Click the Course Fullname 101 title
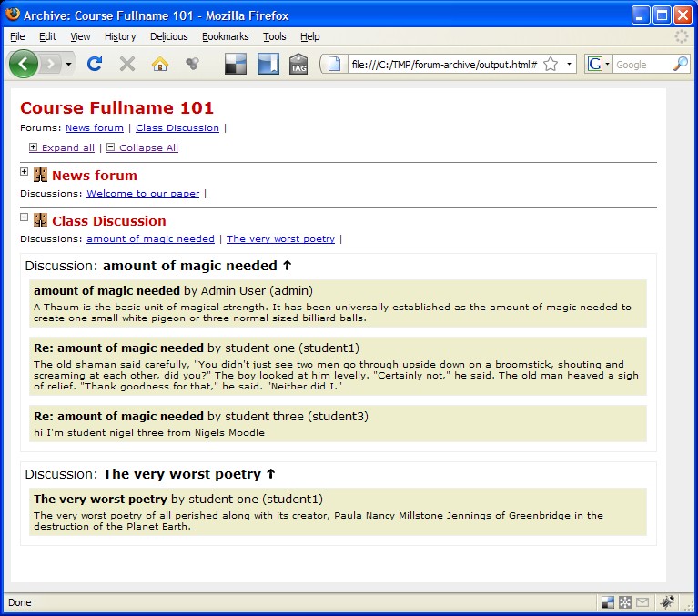Screen dimensions: 698x616 click(117, 107)
